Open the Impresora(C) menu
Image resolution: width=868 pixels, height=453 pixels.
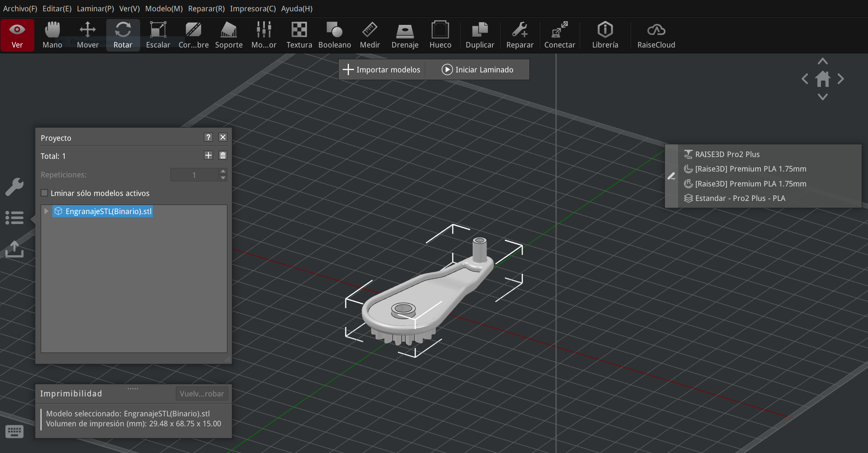pyautogui.click(x=253, y=9)
